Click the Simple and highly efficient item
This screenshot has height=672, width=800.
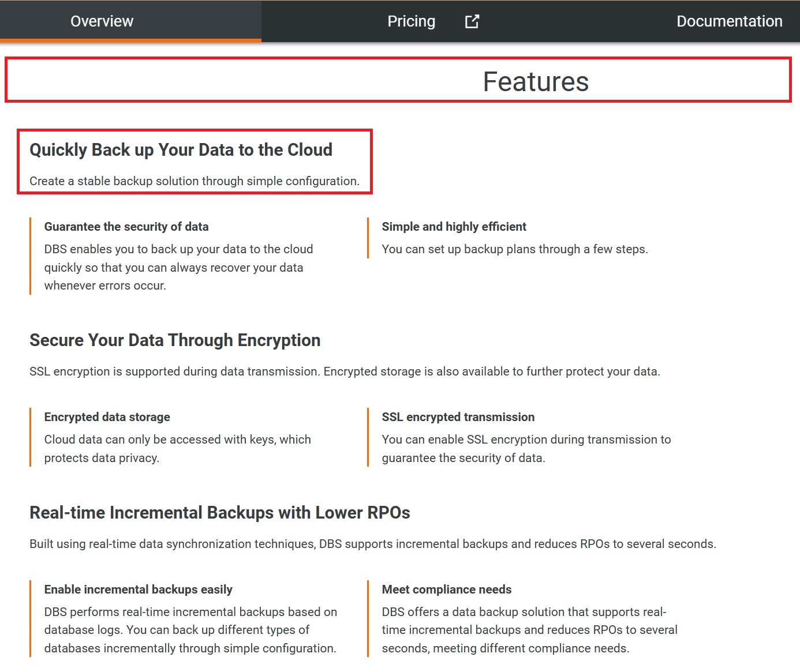click(454, 227)
